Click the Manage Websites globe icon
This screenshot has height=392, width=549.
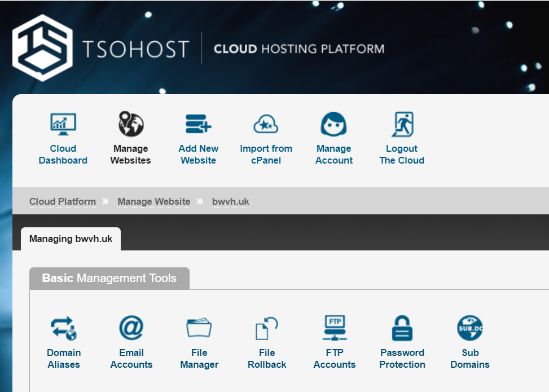131,124
